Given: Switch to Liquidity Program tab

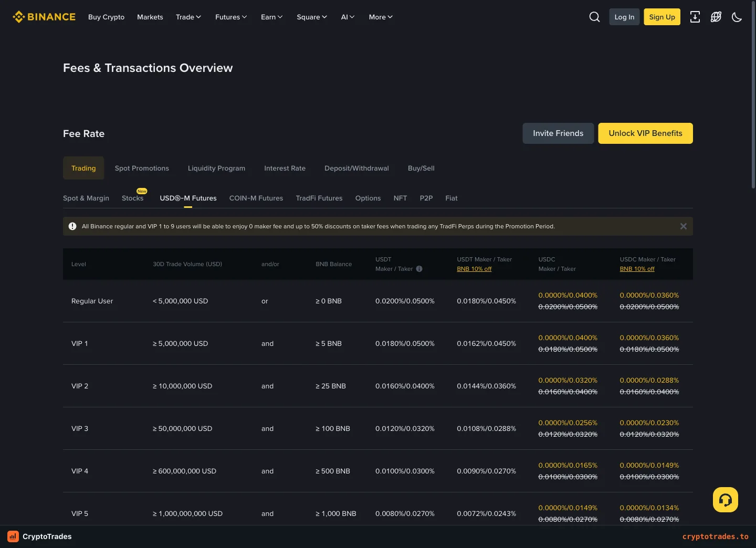Looking at the screenshot, I should pyautogui.click(x=216, y=168).
